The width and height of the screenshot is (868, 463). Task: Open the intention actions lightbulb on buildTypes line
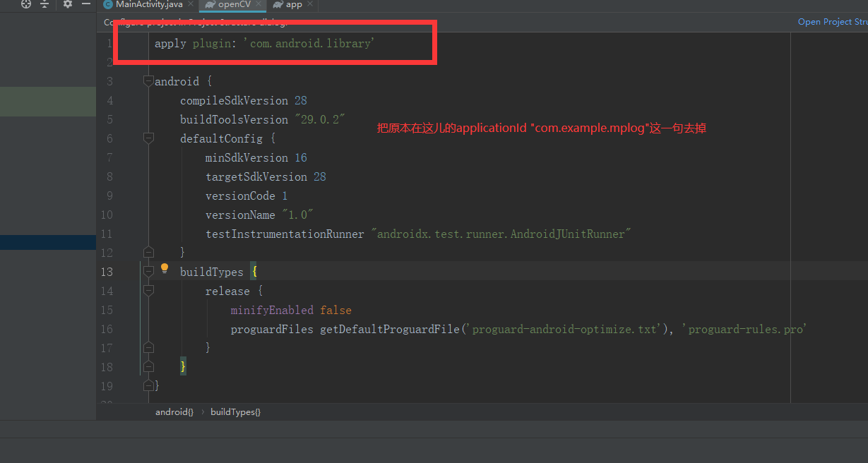coord(164,267)
